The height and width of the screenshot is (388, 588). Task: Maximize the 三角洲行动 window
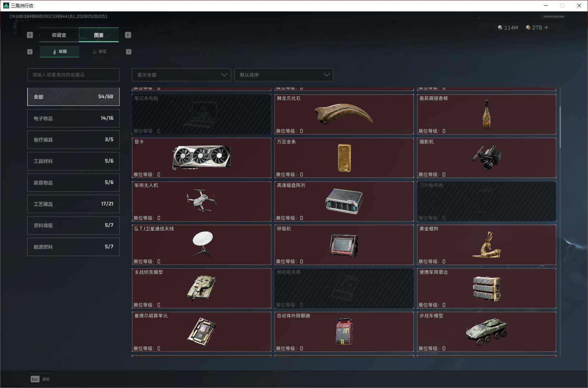[562, 6]
